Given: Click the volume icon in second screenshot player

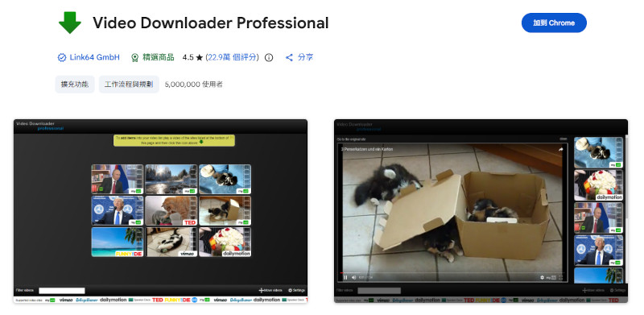Looking at the screenshot, I should point(353,278).
